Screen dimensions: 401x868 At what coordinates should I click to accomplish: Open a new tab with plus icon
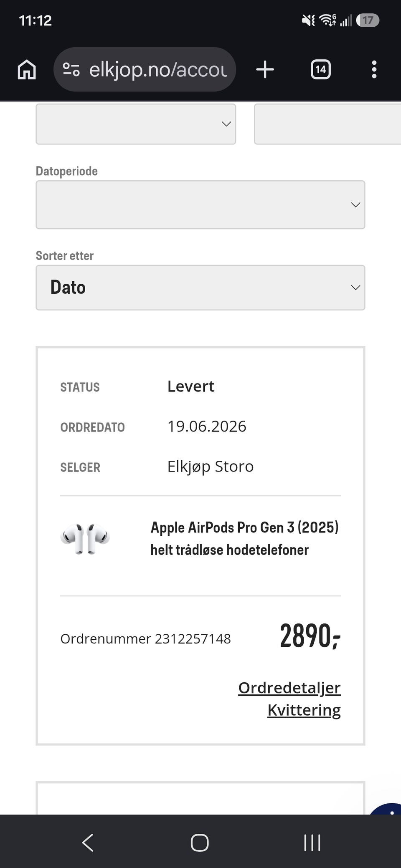click(x=265, y=69)
